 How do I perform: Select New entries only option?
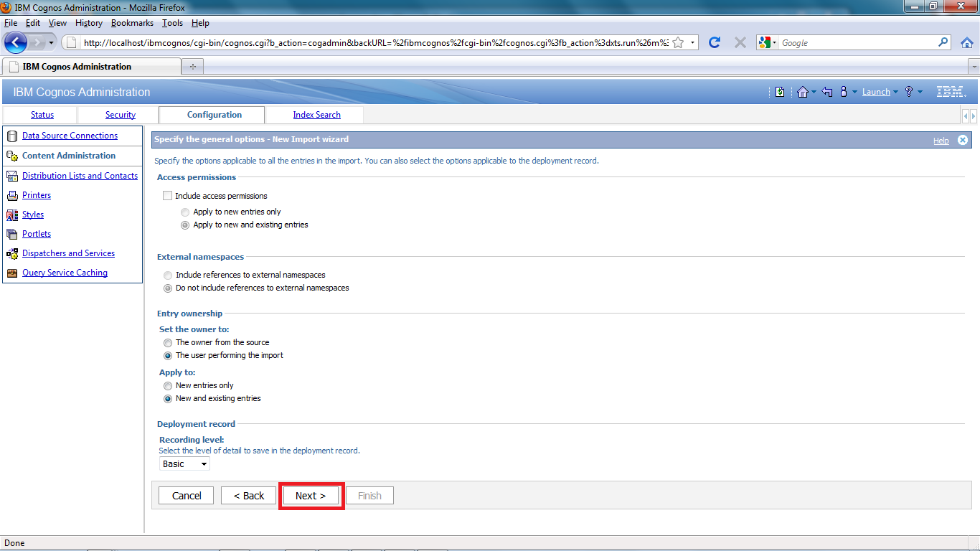168,386
